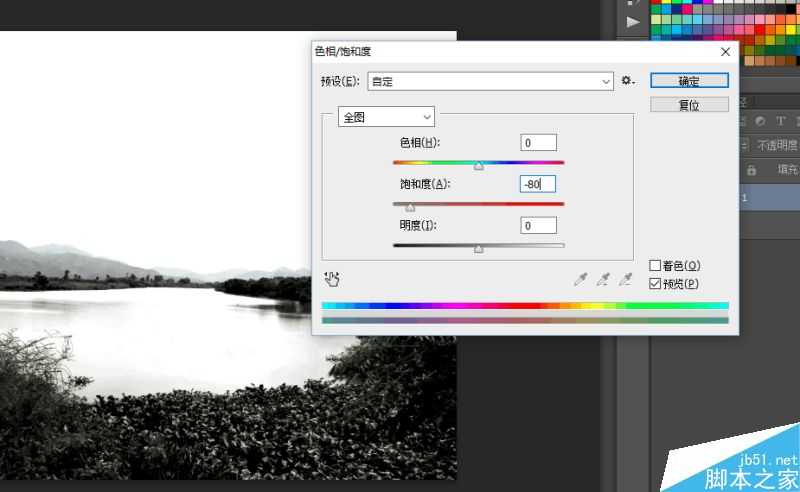Viewport: 800px width, 492px height.
Task: Click the 饱和度 saturation slider handle
Action: [x=410, y=207]
